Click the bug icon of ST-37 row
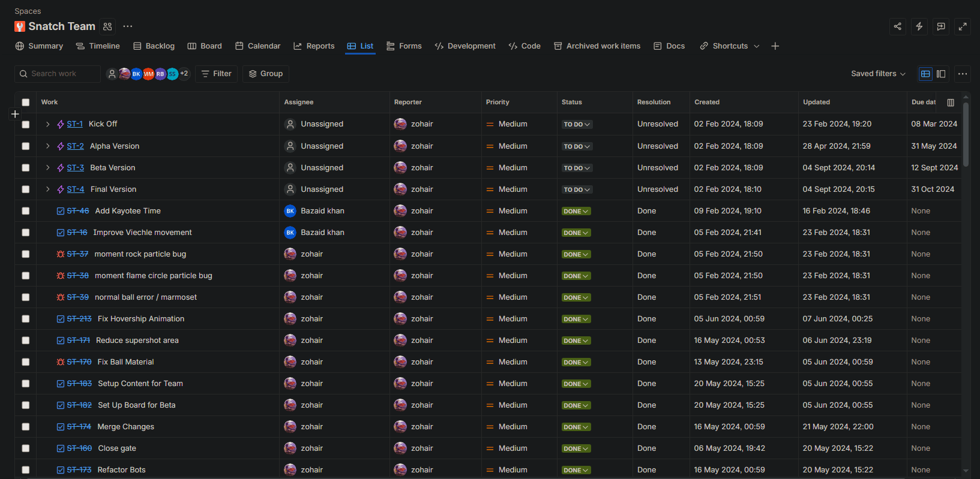The width and height of the screenshot is (980, 479). click(x=61, y=254)
